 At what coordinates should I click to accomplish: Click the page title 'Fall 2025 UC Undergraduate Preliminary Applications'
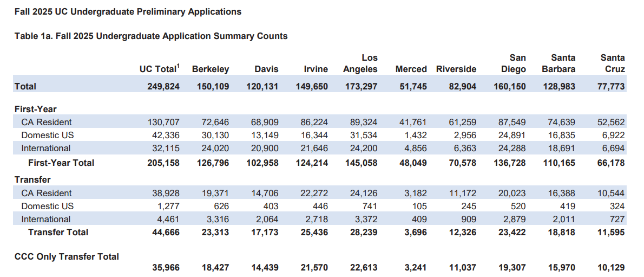pyautogui.click(x=128, y=12)
